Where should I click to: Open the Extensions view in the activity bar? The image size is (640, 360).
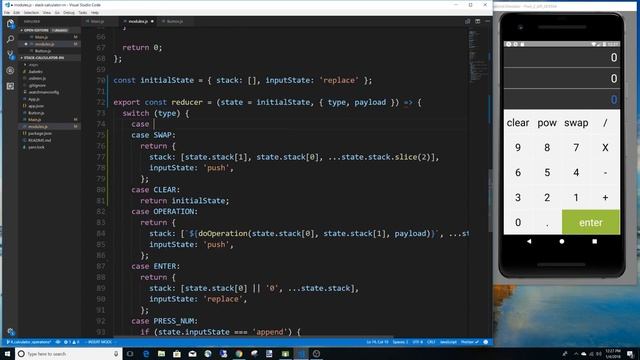tap(11, 86)
